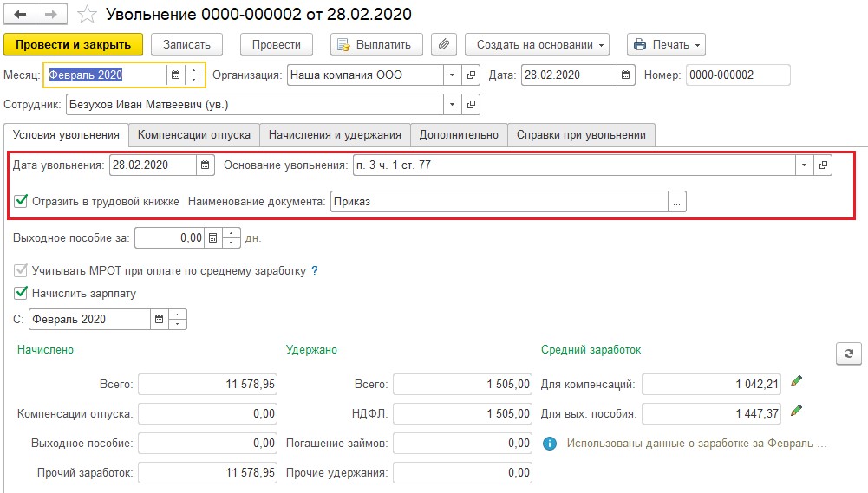Toggle Учитывать МРОТ checkbox

coord(21,270)
